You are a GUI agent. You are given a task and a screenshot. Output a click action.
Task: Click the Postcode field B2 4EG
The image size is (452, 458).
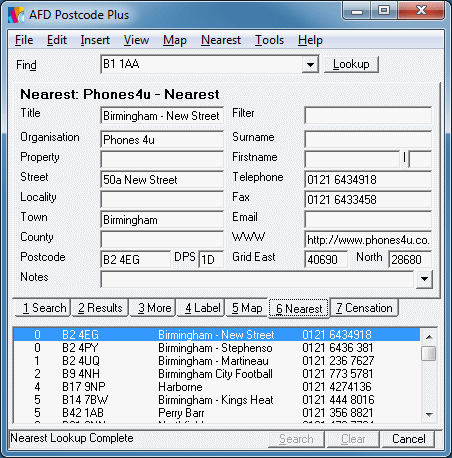(136, 259)
